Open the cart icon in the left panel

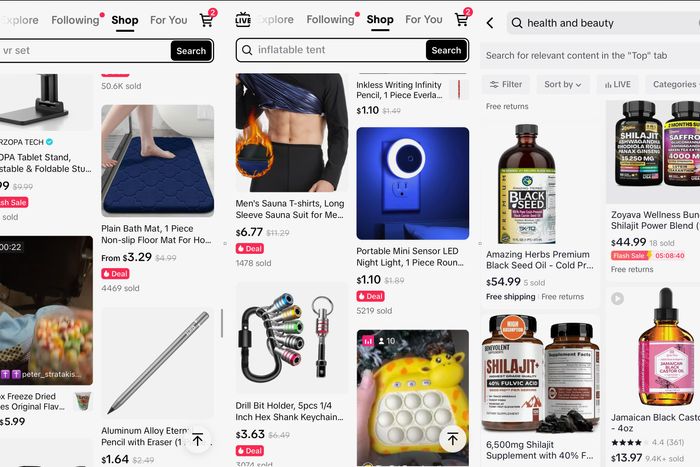207,20
